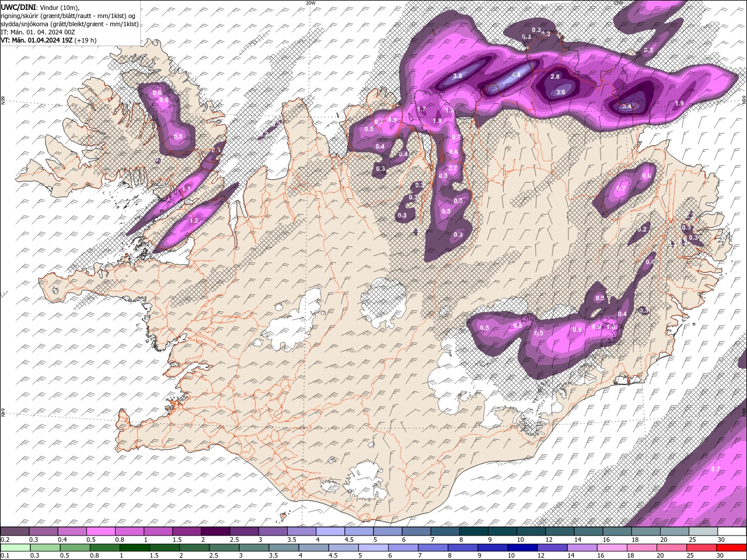This screenshot has height=560, width=747.
Task: Click the valid time 'VT: Mán. 01.04.2024 19Z'
Action: pos(36,40)
